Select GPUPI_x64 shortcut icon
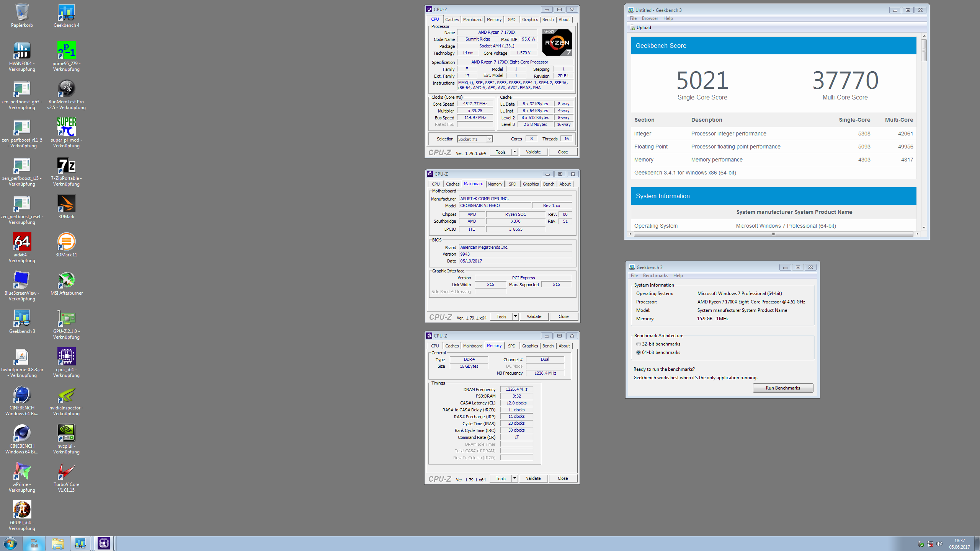This screenshot has height=551, width=980. 22,516
